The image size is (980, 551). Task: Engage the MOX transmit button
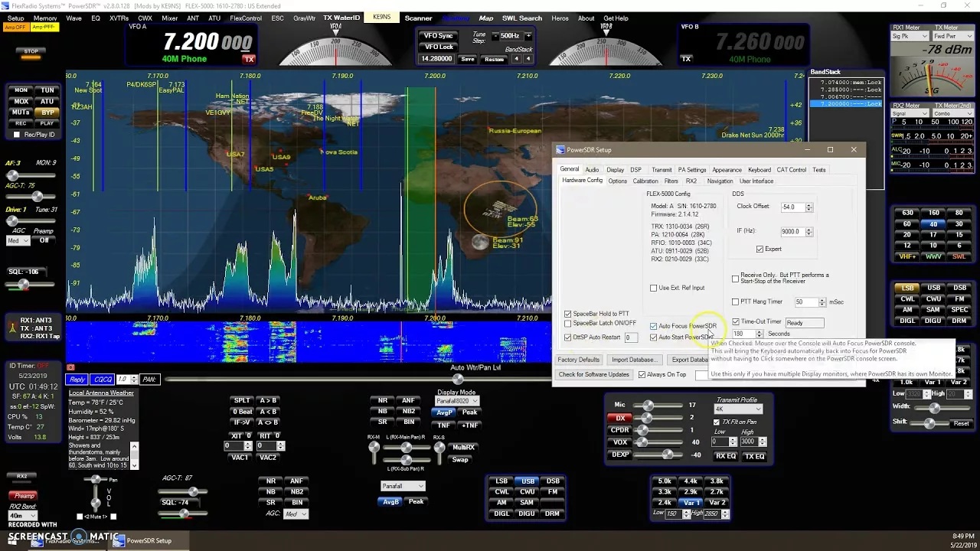21,101
